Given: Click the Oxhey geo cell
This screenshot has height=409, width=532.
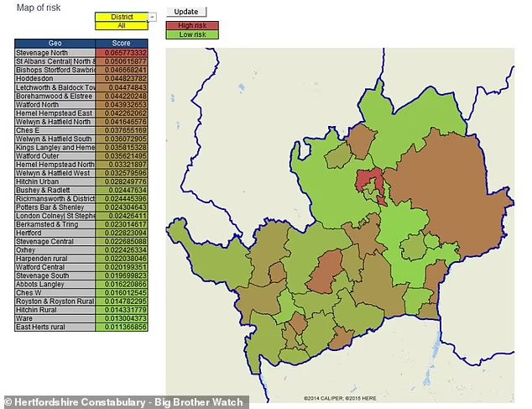Looking at the screenshot, I should pos(55,249).
